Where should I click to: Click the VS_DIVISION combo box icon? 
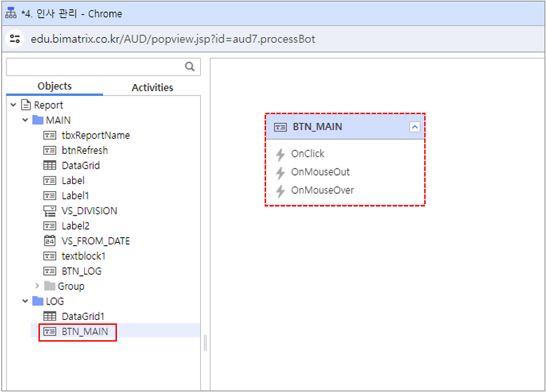coord(50,211)
